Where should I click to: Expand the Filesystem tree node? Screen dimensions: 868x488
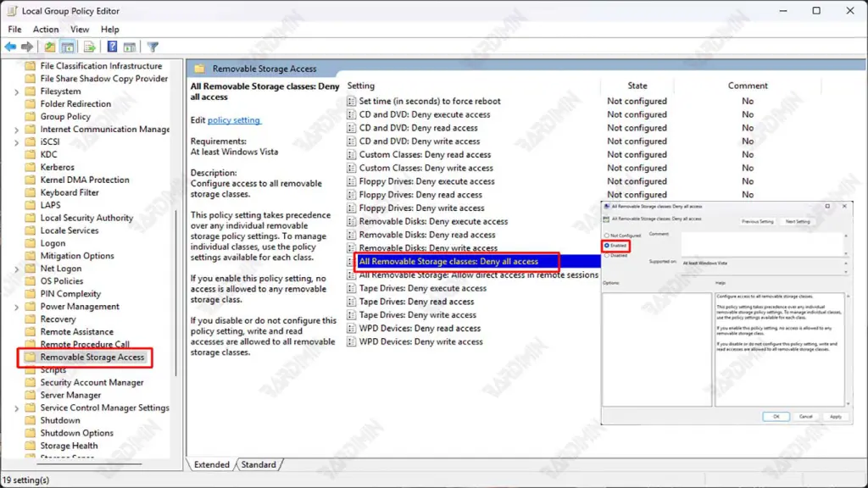(x=17, y=91)
